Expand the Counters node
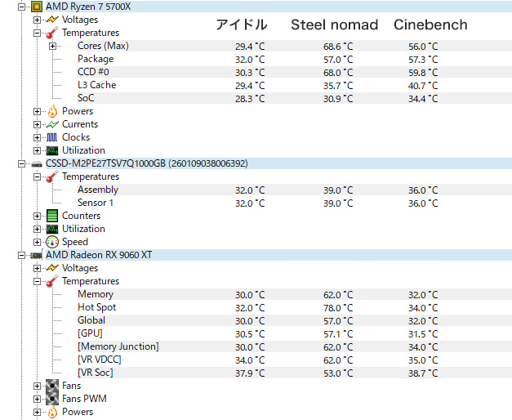Screen dimensions: 512x420 (x=37, y=216)
